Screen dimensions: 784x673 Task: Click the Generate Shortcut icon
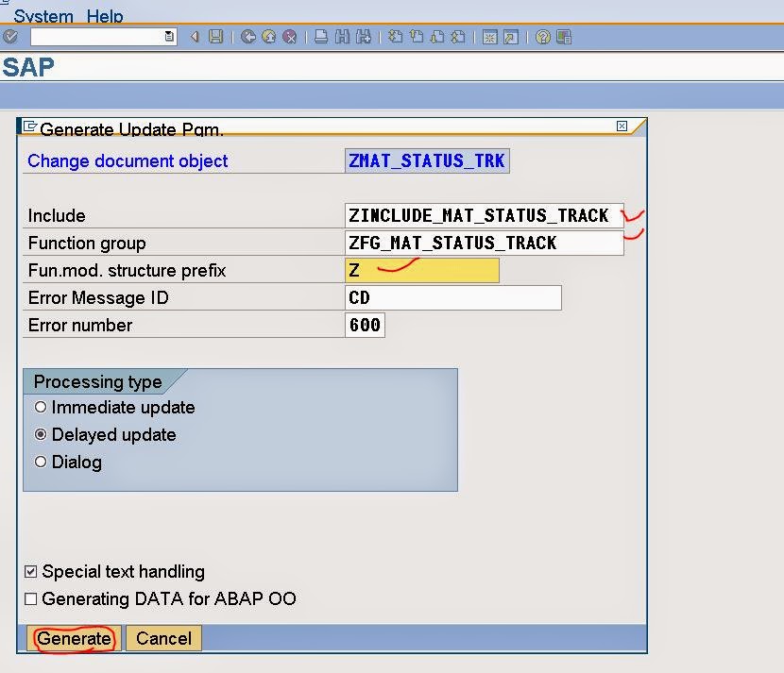click(x=510, y=37)
